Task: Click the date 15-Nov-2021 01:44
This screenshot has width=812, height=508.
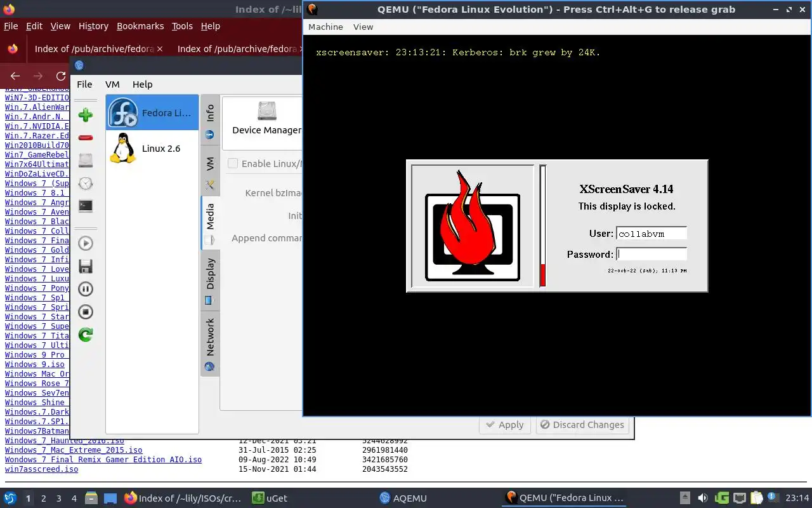Action: 277,469
